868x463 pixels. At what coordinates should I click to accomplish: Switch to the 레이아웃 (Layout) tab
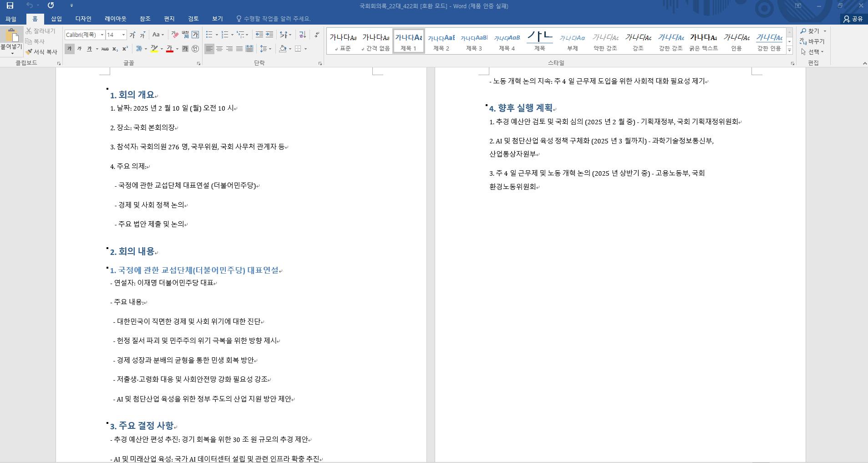115,19
